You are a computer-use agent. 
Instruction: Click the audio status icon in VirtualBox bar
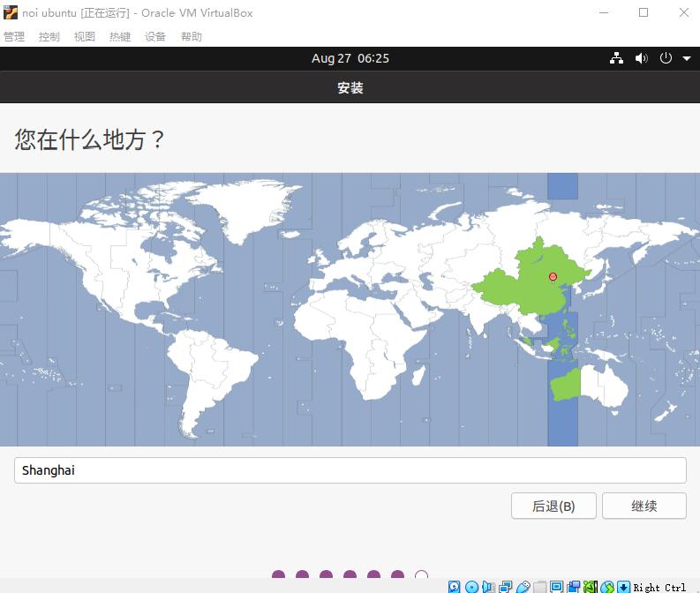point(488,587)
